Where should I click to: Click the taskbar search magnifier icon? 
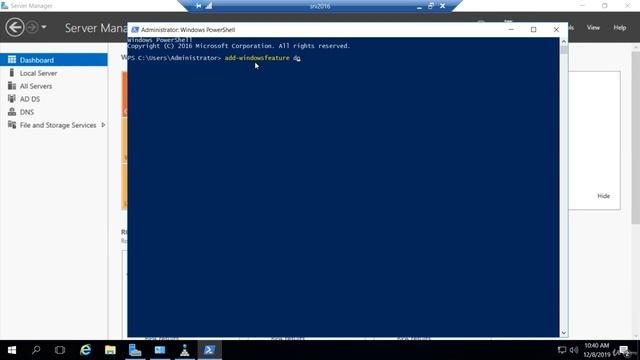tap(36, 350)
